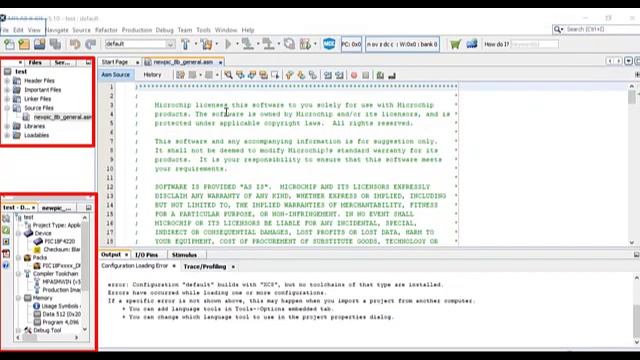Click the Undo arrow icon
Screen dimensions: 640x360
pyautogui.click(x=75, y=44)
